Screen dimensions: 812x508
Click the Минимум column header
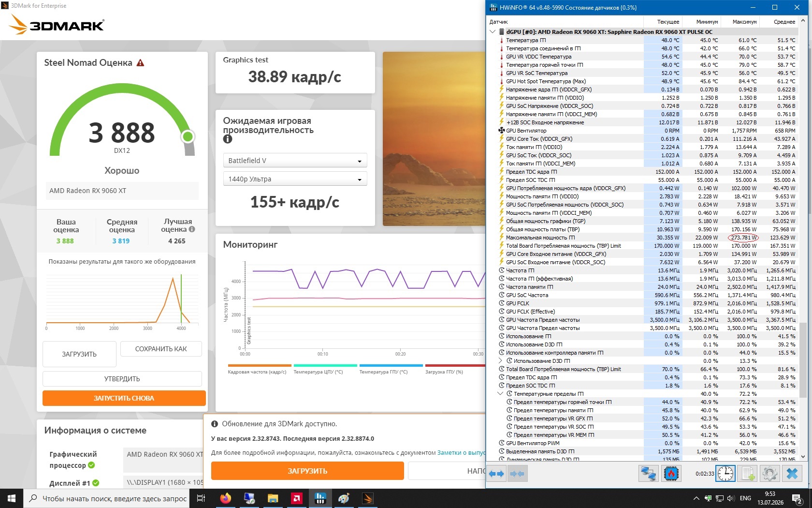coord(701,22)
